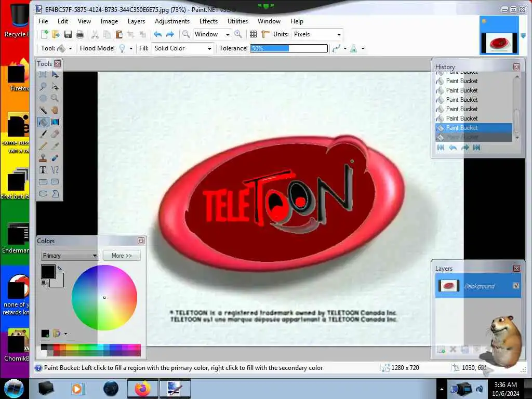Click the primary black color swatch

48,272
